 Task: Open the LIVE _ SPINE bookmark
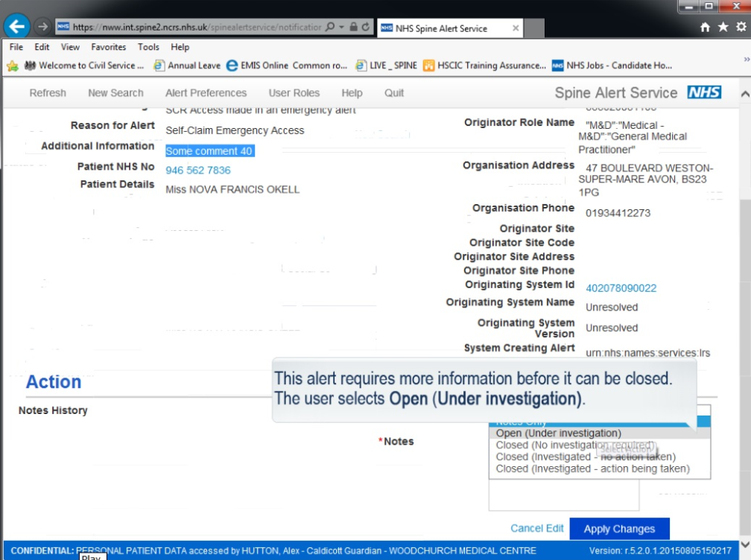[386, 66]
